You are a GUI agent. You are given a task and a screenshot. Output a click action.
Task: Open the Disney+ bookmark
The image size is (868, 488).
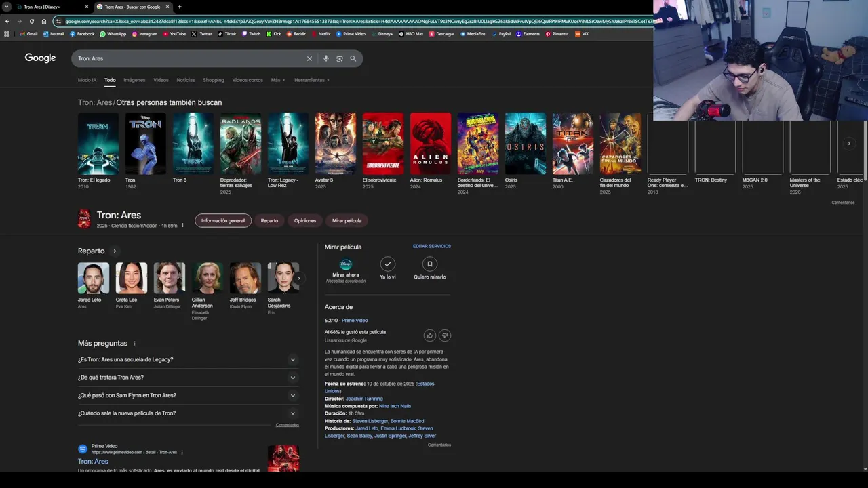tap(382, 34)
